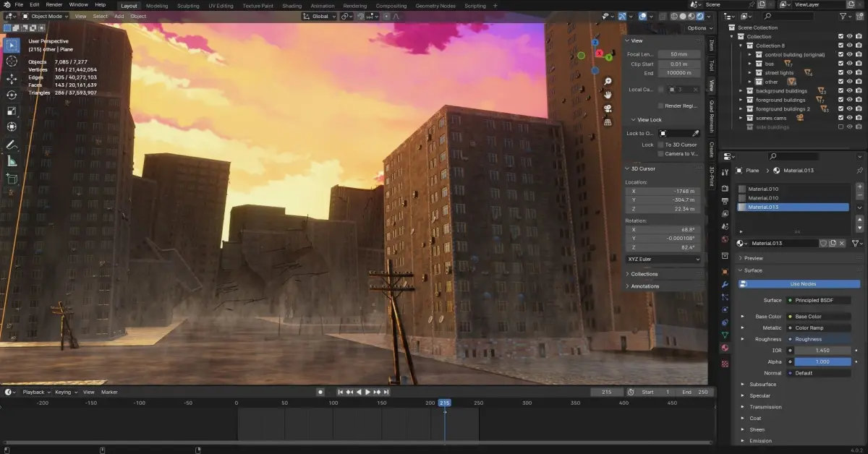This screenshot has height=454, width=868.
Task: Open the viewport Options dropdown
Action: coord(699,28)
